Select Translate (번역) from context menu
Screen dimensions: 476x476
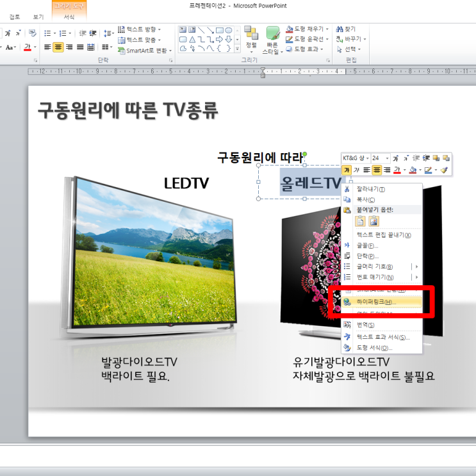pyautogui.click(x=382, y=325)
